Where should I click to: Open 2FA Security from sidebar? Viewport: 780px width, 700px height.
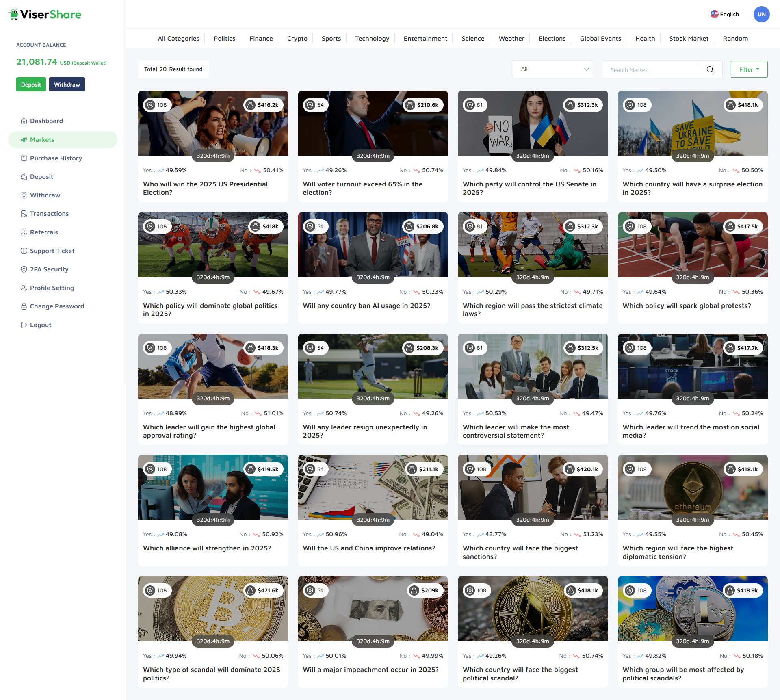[49, 269]
